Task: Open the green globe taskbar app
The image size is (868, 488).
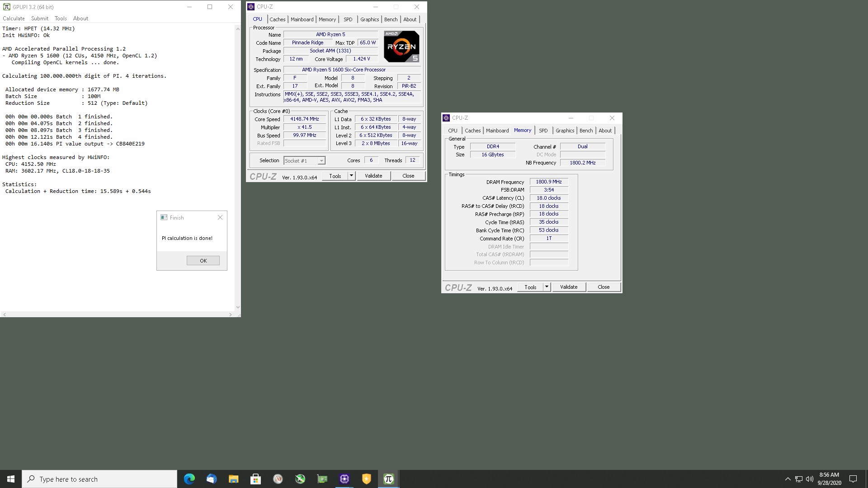Action: [x=300, y=479]
